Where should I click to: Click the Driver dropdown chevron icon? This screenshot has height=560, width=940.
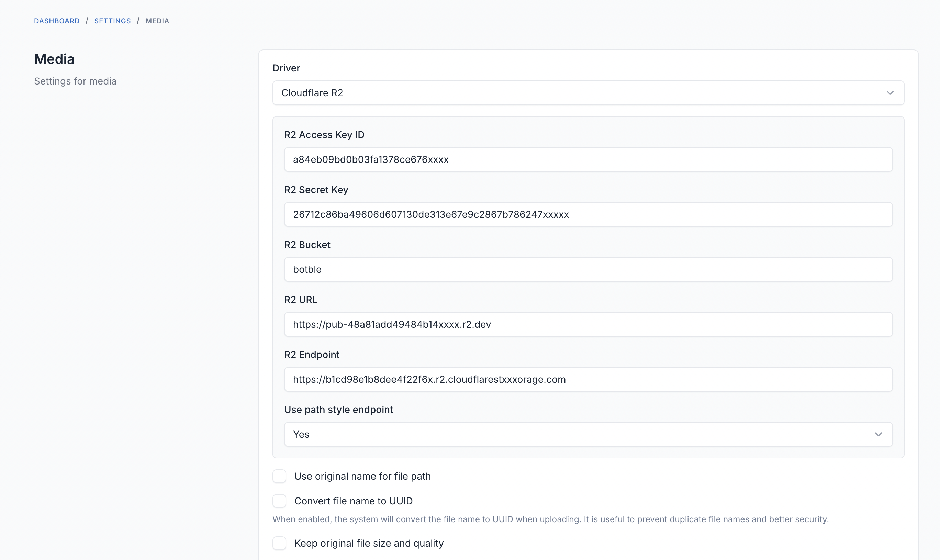(890, 92)
